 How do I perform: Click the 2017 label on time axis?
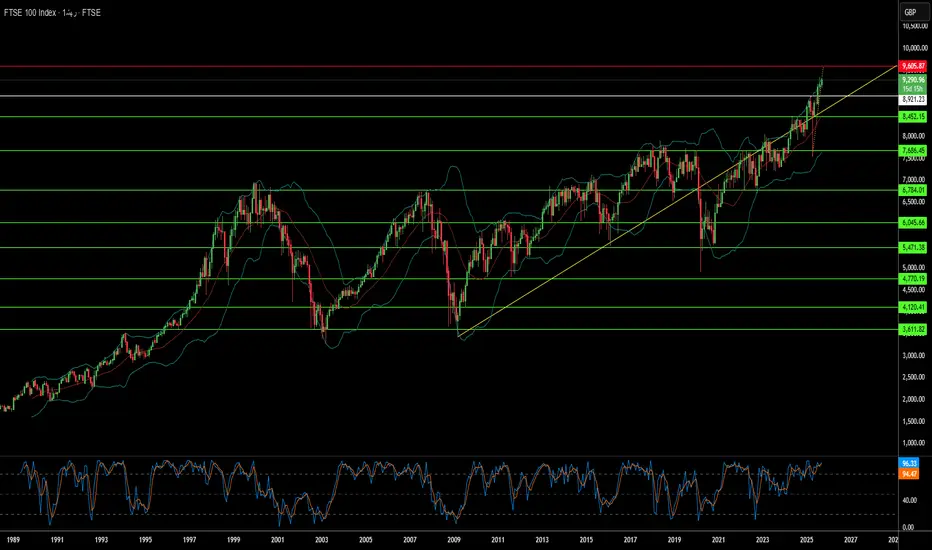click(x=631, y=540)
